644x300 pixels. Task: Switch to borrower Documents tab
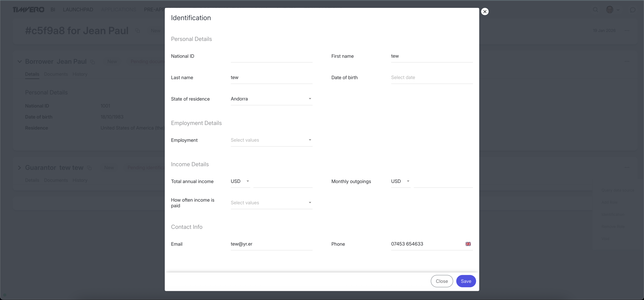click(x=56, y=74)
